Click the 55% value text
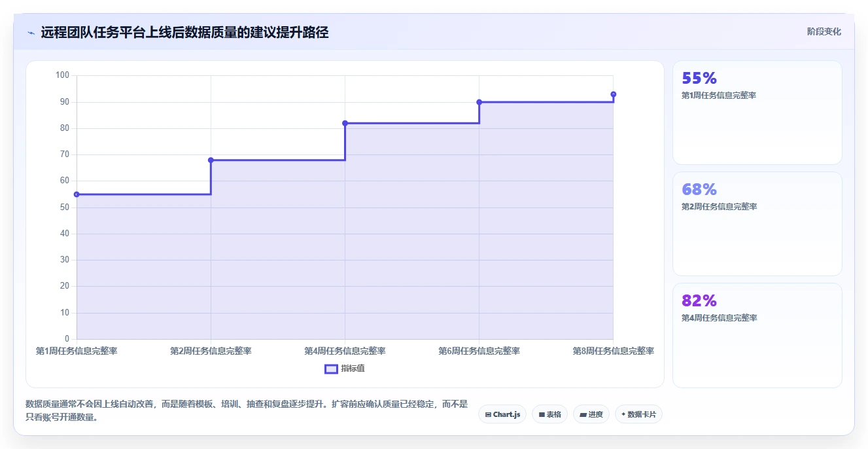 tap(699, 79)
